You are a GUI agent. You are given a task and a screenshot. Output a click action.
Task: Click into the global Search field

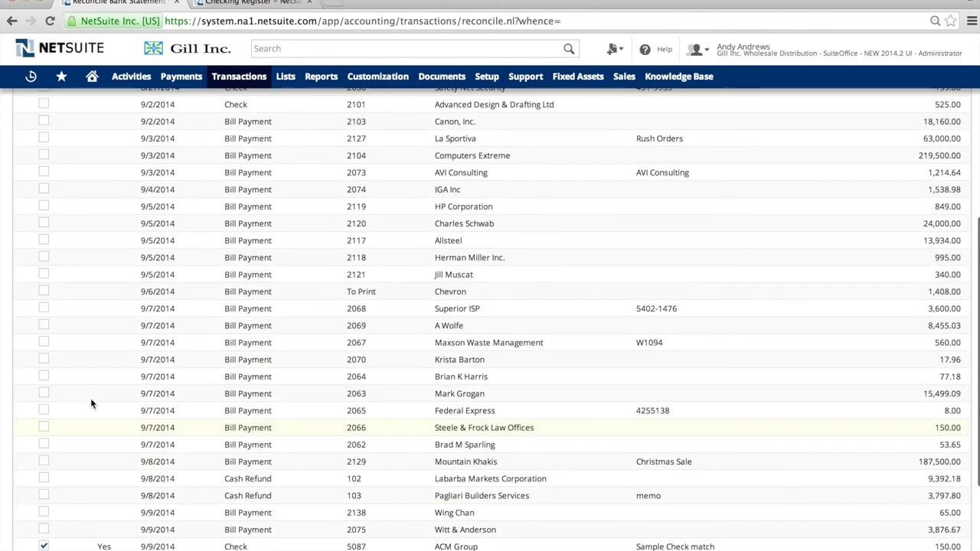pos(406,49)
